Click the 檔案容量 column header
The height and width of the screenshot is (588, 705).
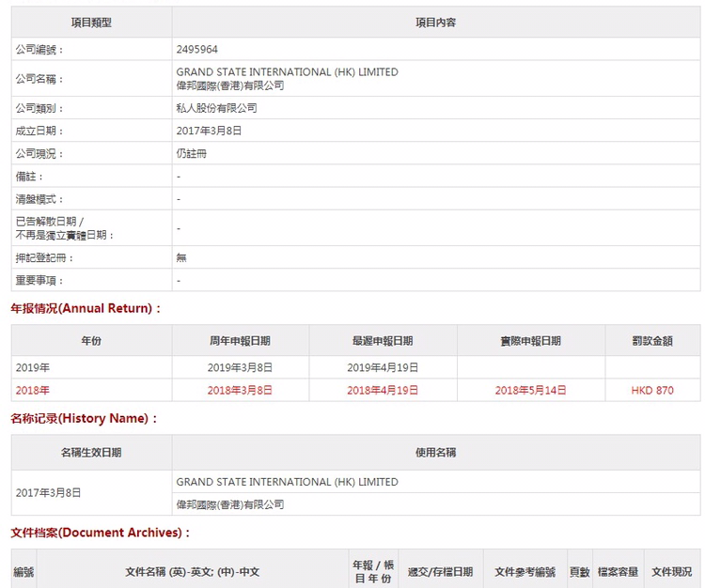(618, 572)
